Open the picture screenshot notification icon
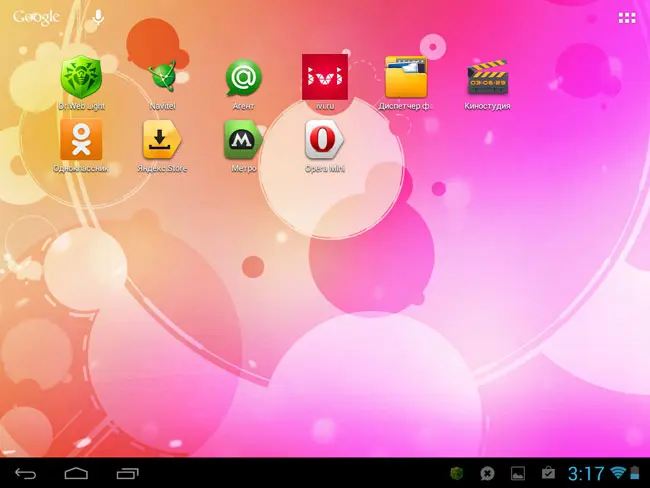 (518, 473)
